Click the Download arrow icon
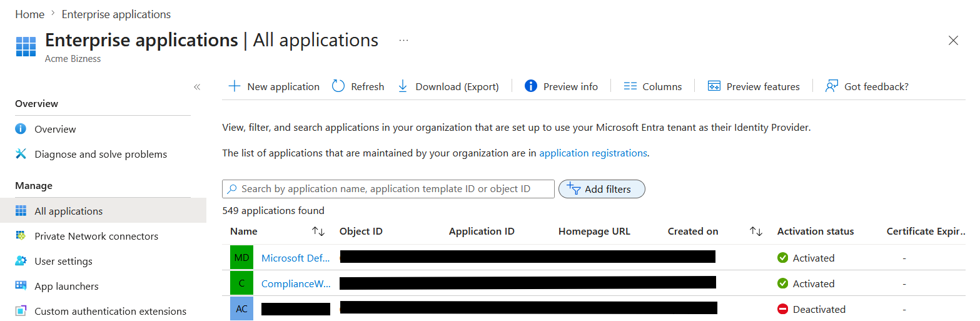This screenshot has height=321, width=980. coord(403,86)
